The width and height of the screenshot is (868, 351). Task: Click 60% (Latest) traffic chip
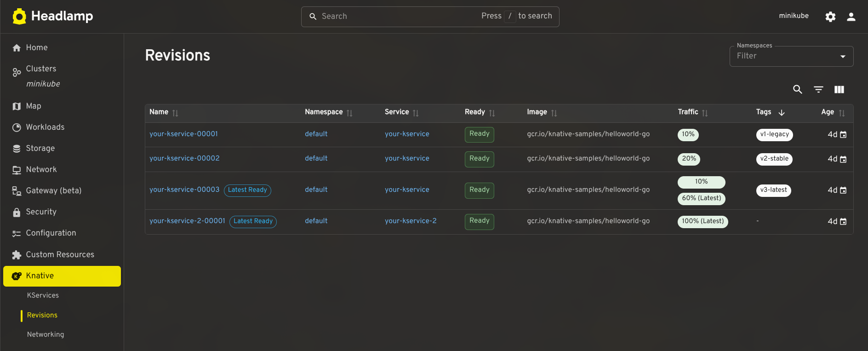[702, 198]
